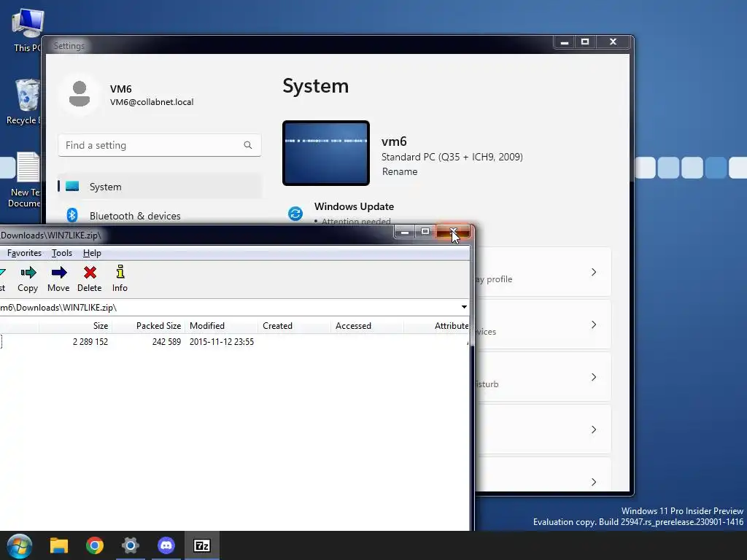
Task: Click the Bluetooth icon in Settings sidebar
Action: coord(72,215)
